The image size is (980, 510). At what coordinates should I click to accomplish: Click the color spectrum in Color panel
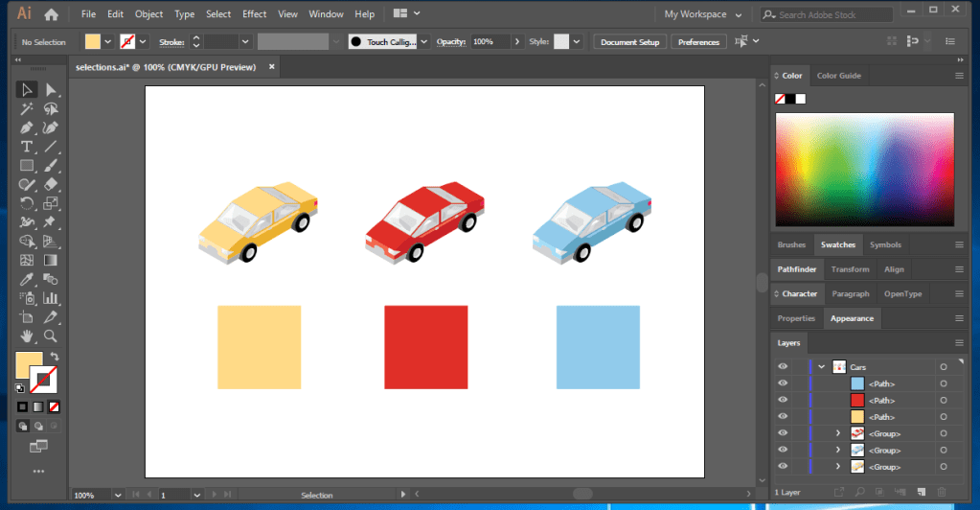click(864, 169)
